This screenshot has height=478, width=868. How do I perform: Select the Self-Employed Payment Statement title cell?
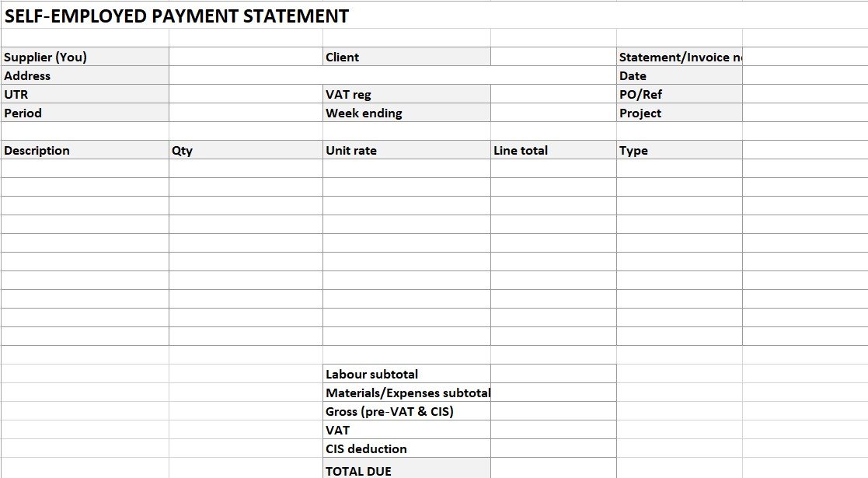coord(177,16)
